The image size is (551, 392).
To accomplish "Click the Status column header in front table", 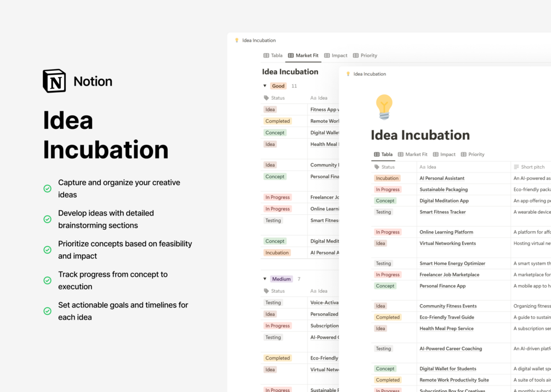I will point(384,167).
